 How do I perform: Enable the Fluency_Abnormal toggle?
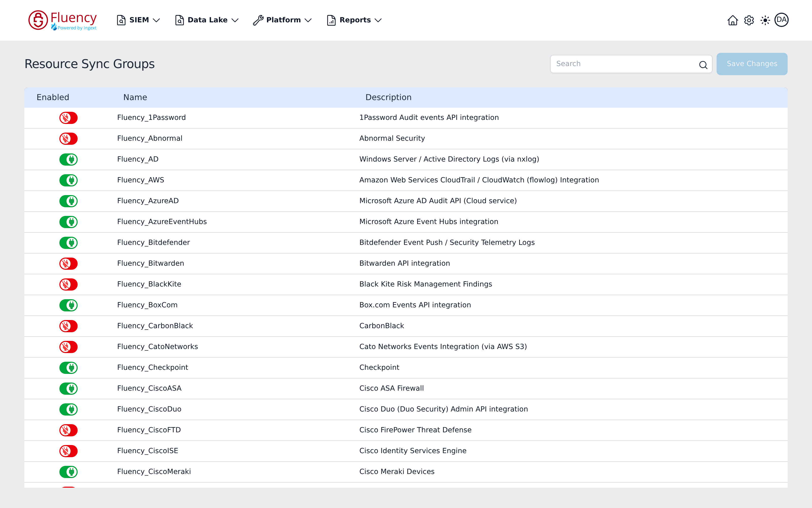pyautogui.click(x=69, y=139)
